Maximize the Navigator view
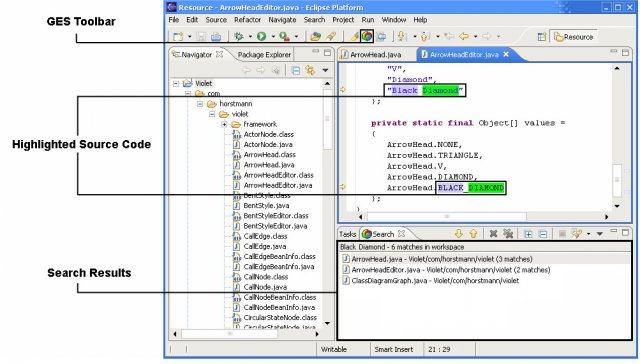Viewport: 640px width, 364px height. click(x=327, y=52)
